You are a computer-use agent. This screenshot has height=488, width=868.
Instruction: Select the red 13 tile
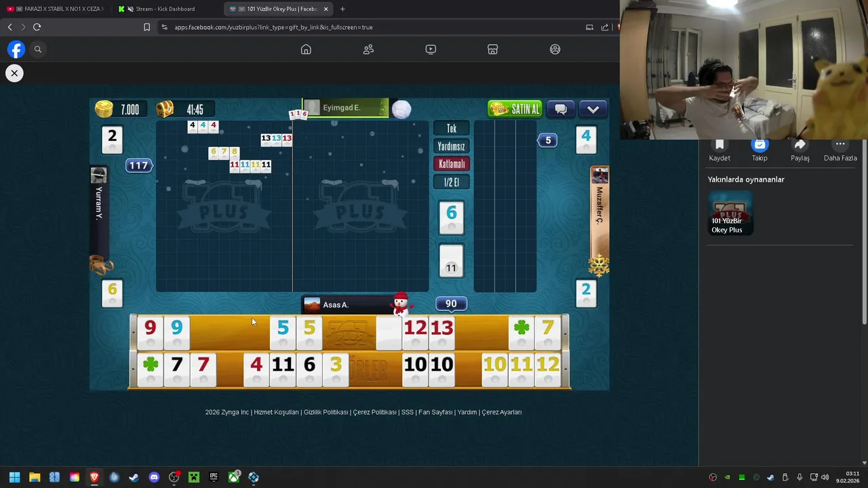pyautogui.click(x=441, y=332)
